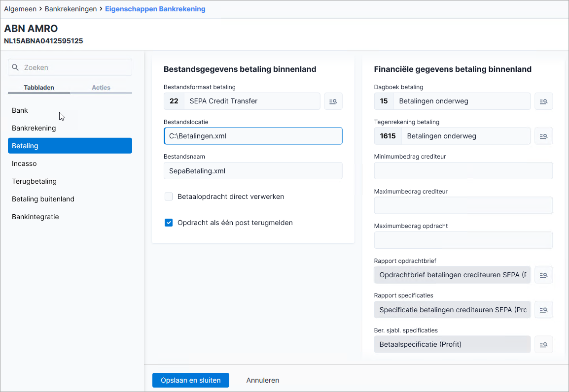This screenshot has height=392, width=569.
Task: Open lookup for Tegenrekening betaling
Action: pos(543,136)
